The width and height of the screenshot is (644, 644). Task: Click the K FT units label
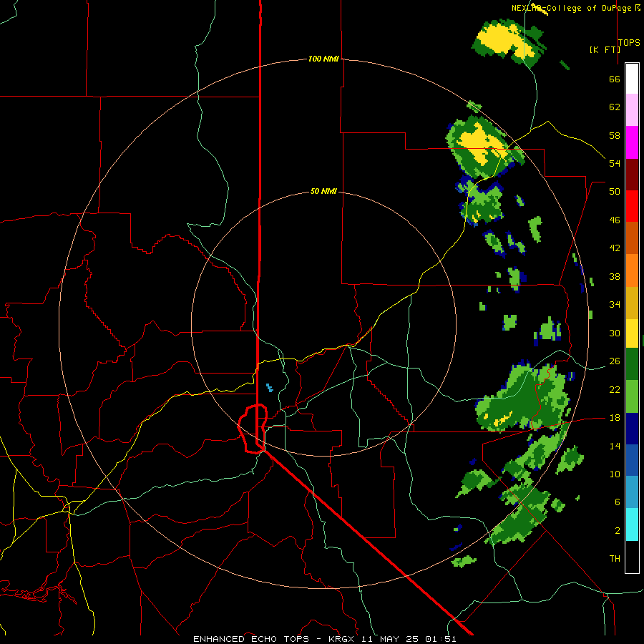pyautogui.click(x=605, y=49)
